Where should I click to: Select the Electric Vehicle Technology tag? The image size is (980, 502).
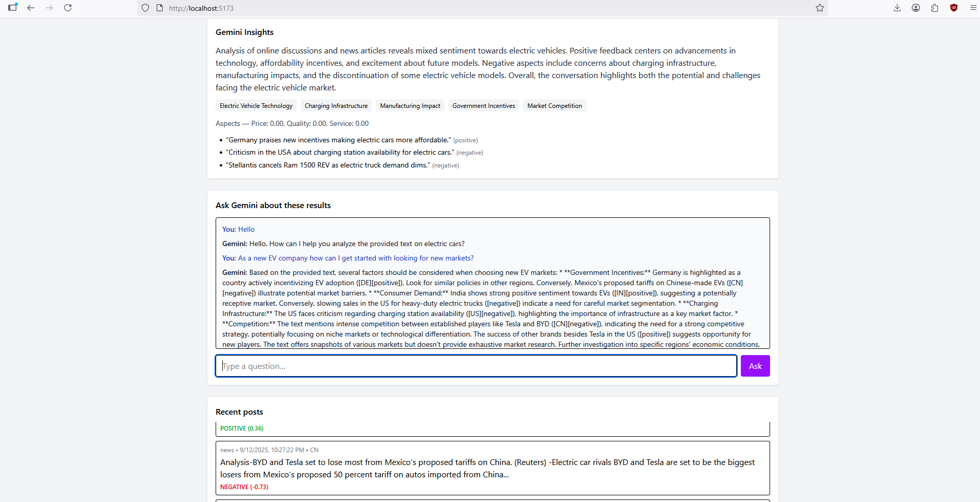[256, 106]
